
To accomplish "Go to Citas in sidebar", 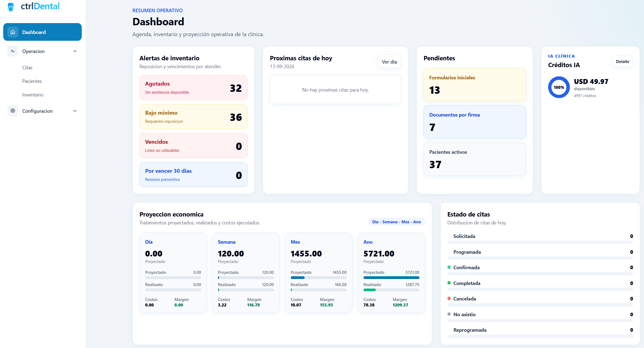I will [27, 68].
